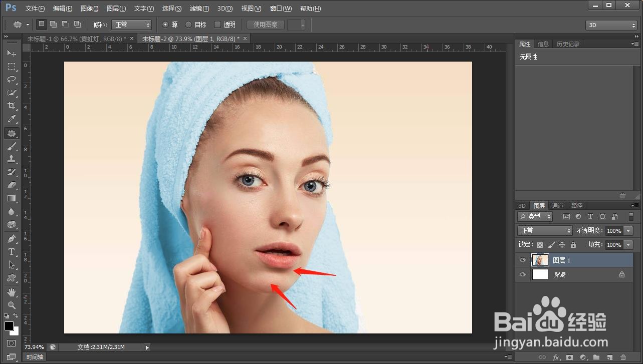Expand the 不透明度 opacity dropdown arrow
The image size is (643, 364).
[628, 231]
